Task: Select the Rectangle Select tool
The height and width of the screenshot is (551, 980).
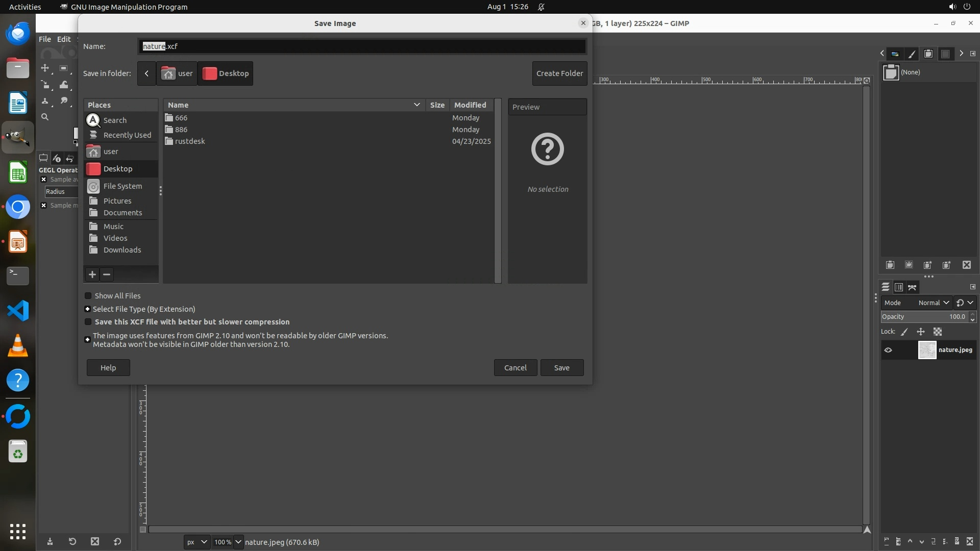Action: 64,68
